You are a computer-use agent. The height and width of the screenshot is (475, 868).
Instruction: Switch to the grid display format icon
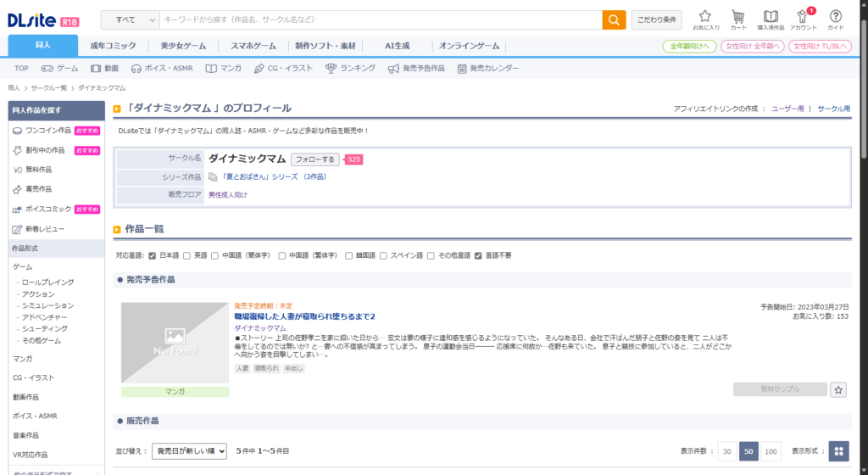[x=838, y=452]
